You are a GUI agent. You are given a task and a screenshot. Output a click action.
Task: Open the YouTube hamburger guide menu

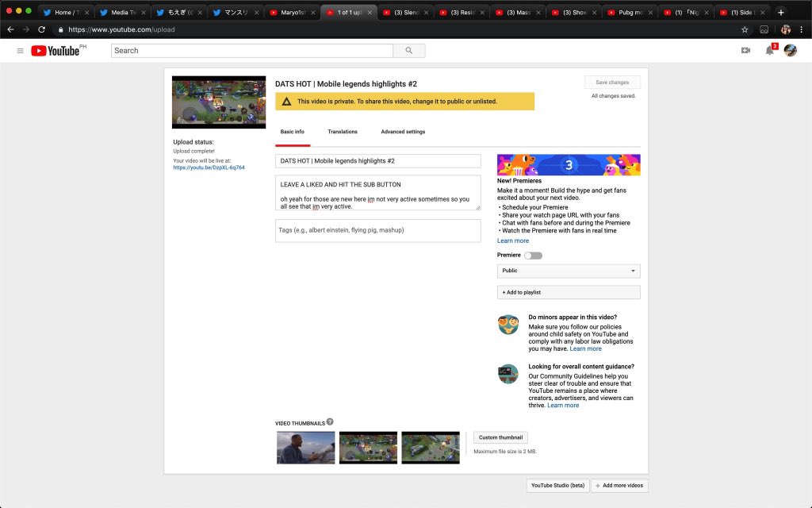tap(20, 51)
